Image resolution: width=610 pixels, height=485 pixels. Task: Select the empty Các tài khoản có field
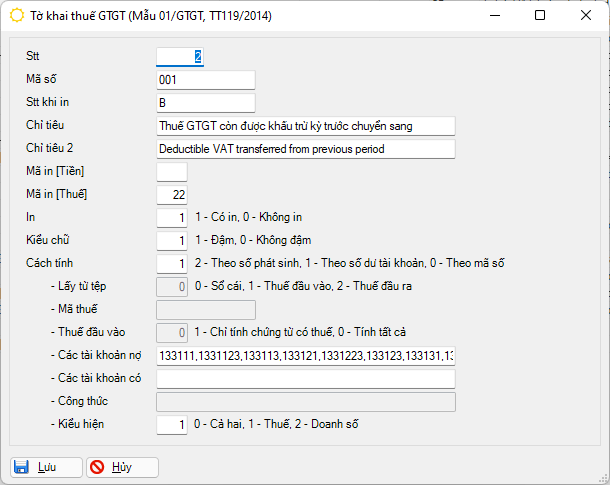[305, 379]
